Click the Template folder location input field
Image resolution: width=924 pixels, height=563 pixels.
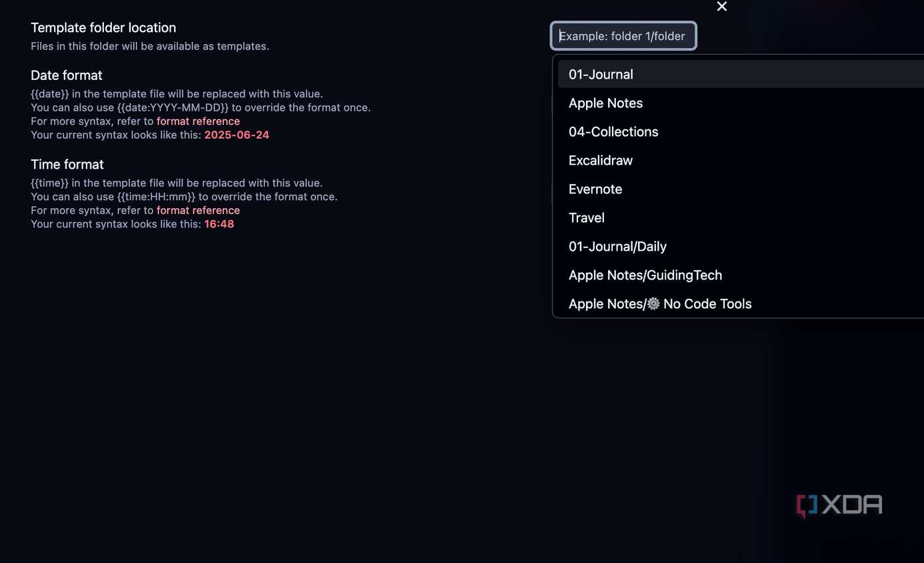coord(623,36)
